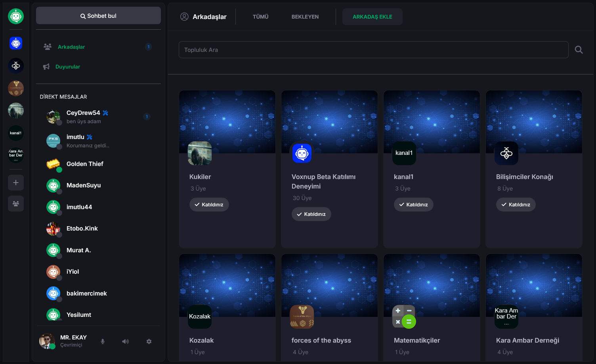The height and width of the screenshot is (364, 596).
Task: Click Katıldınız button on Voxnup Beta card
Action: pos(311,214)
